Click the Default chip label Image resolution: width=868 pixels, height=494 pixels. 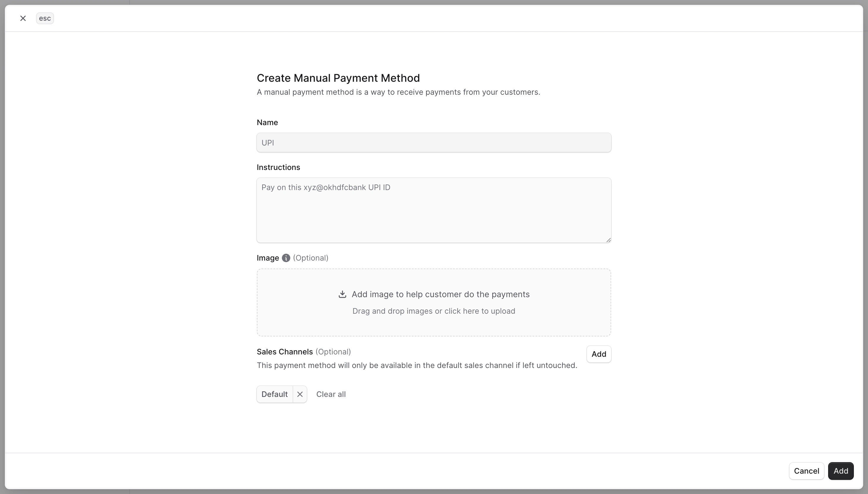[275, 394]
